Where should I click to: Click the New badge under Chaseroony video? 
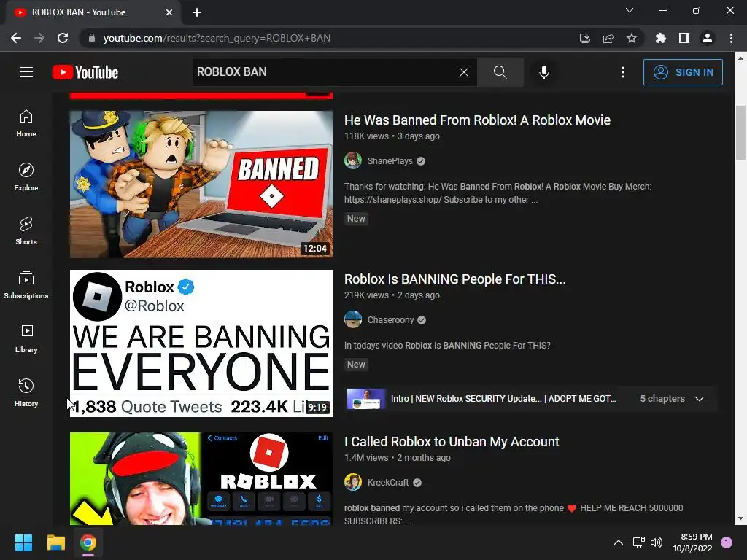[356, 365]
